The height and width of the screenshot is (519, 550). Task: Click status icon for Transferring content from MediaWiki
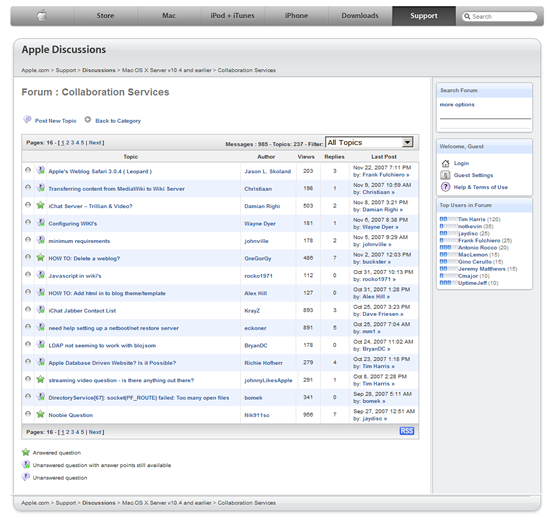(x=41, y=188)
